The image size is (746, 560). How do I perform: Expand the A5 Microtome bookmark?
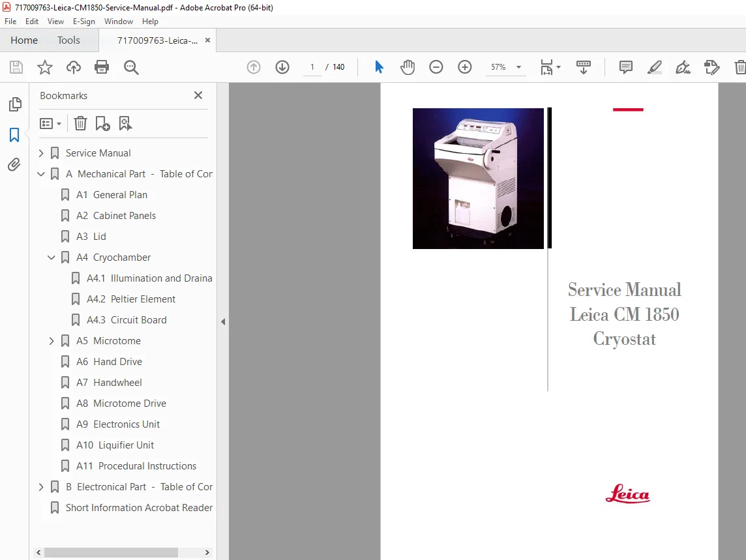[52, 341]
